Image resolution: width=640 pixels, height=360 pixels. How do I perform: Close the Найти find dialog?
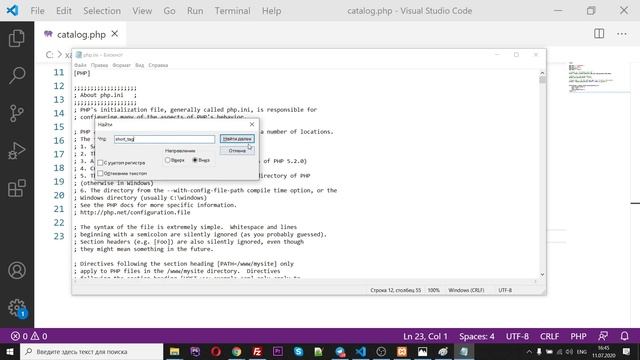coord(252,124)
